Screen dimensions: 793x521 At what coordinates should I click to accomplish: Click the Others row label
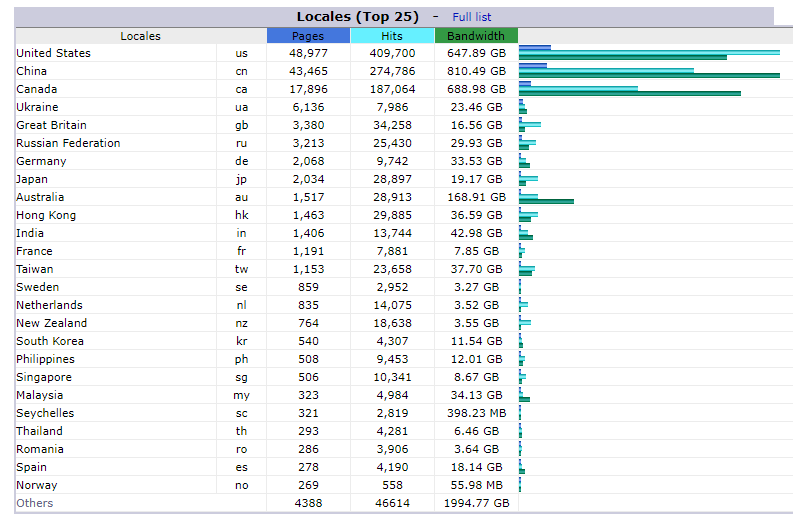[x=34, y=504]
